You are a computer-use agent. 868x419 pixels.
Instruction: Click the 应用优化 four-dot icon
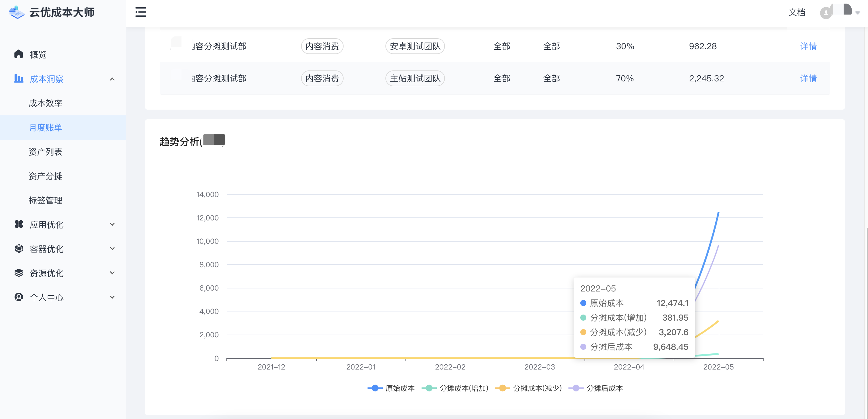click(x=19, y=224)
